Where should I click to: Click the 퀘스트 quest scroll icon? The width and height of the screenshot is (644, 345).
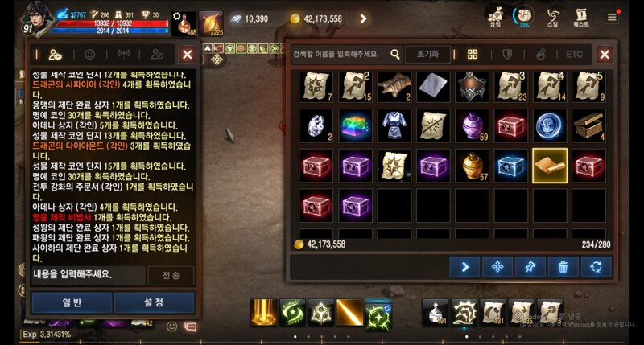tap(581, 18)
